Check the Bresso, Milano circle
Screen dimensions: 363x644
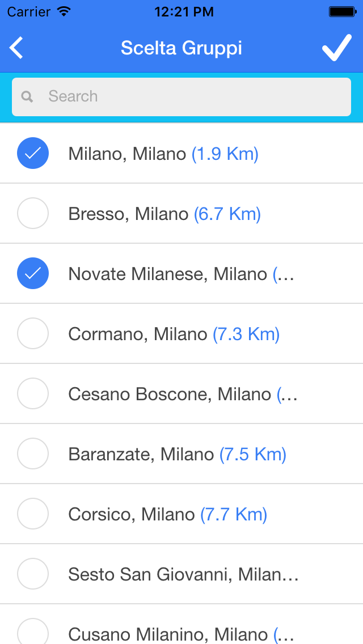tap(33, 213)
